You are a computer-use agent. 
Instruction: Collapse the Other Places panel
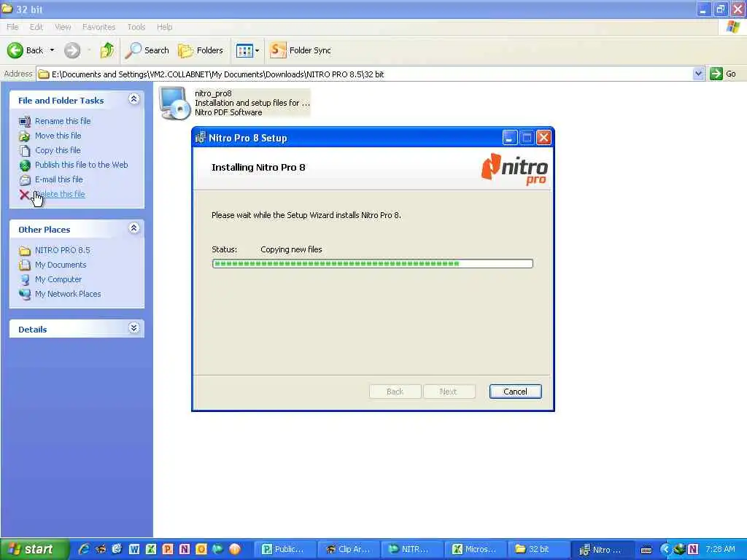[x=134, y=228]
